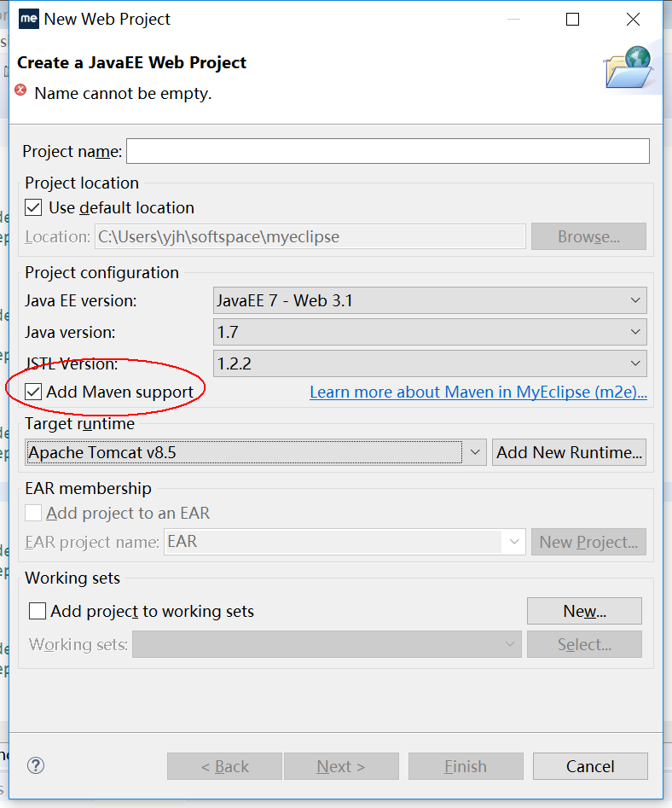Click the Location path field
Screen dimensions: 672x808
click(x=310, y=236)
